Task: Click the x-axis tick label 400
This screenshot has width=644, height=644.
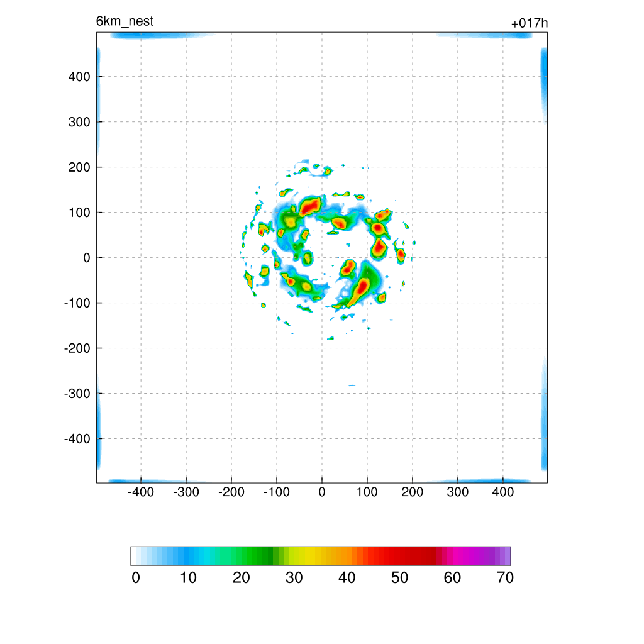Action: (x=503, y=492)
